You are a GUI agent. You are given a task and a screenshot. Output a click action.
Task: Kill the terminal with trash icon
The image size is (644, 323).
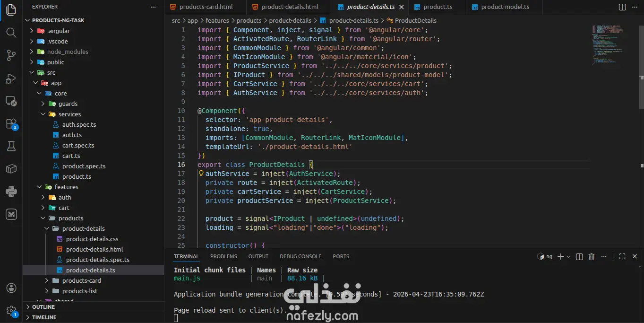coord(592,256)
